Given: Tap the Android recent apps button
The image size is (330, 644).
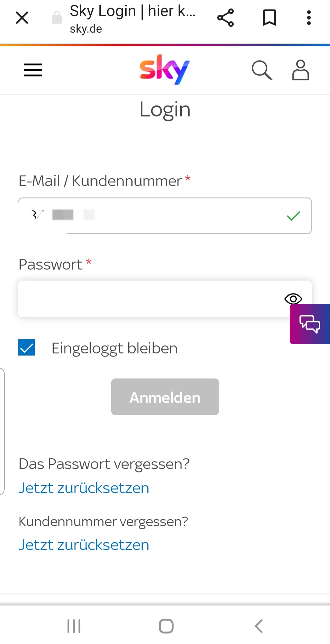Looking at the screenshot, I should click(x=74, y=626).
